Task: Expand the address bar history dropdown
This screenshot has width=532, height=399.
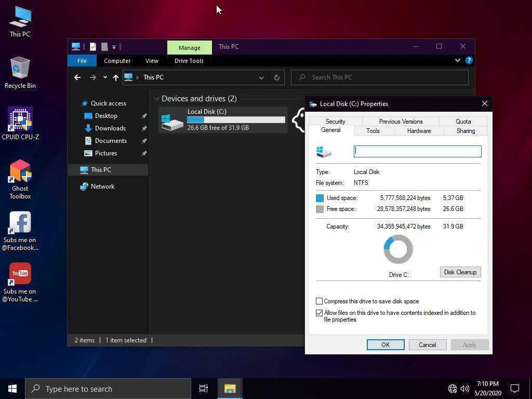Action: pos(261,78)
